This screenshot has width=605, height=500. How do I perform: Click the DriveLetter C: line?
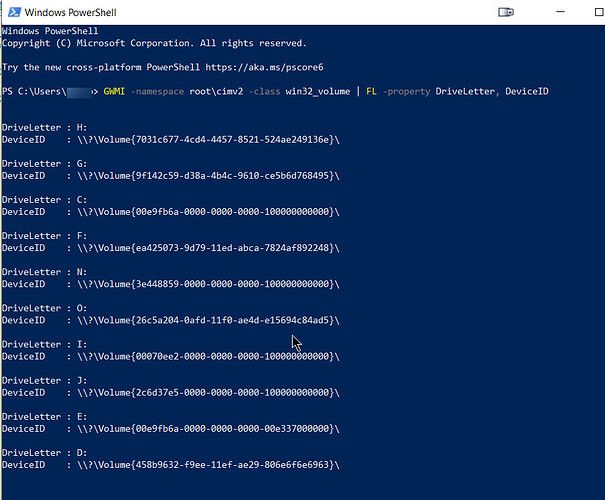44,200
